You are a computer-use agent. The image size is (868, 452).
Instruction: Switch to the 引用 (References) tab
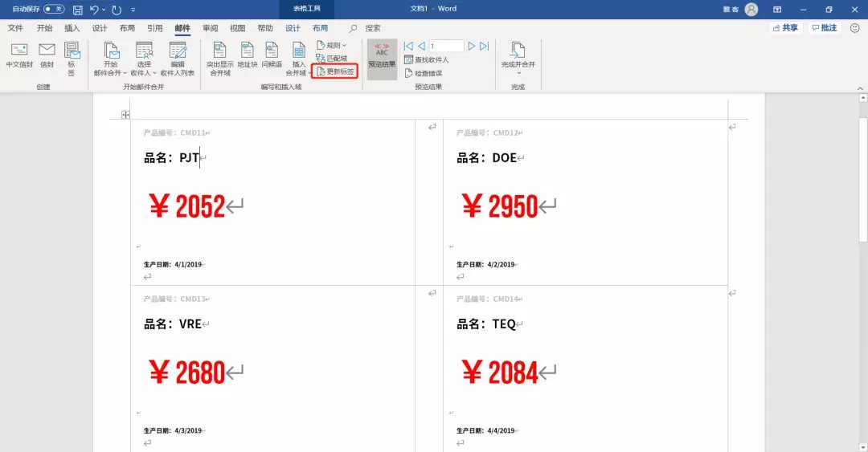point(155,28)
